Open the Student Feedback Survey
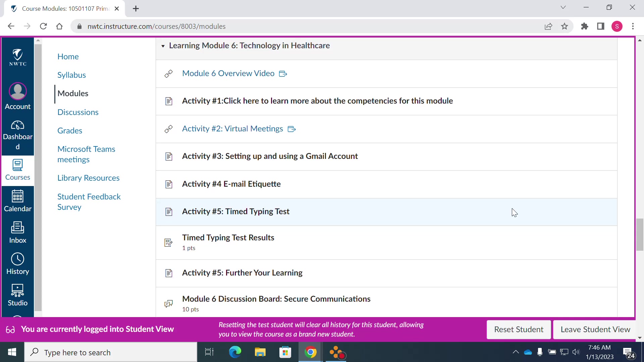 (x=89, y=202)
